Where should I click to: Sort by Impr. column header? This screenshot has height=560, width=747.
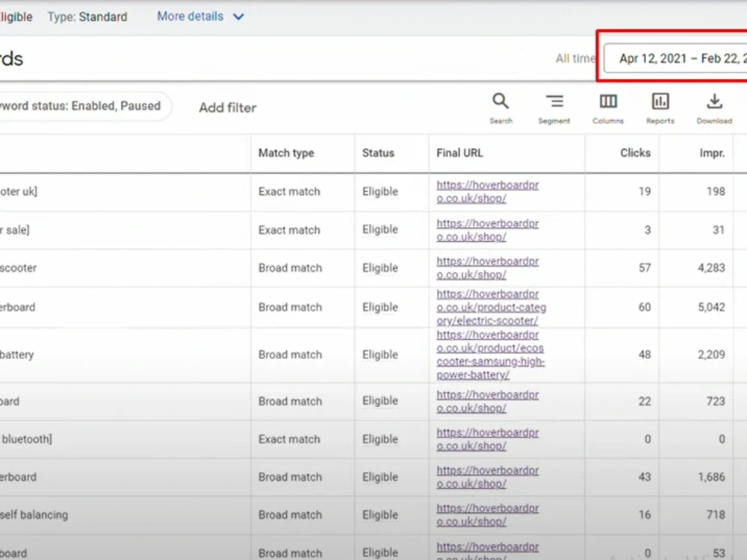click(712, 153)
